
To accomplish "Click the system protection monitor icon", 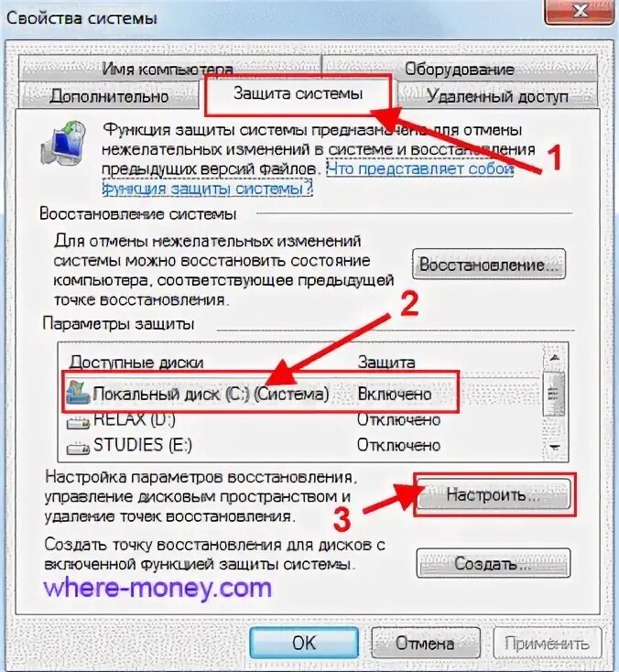I will [x=64, y=145].
